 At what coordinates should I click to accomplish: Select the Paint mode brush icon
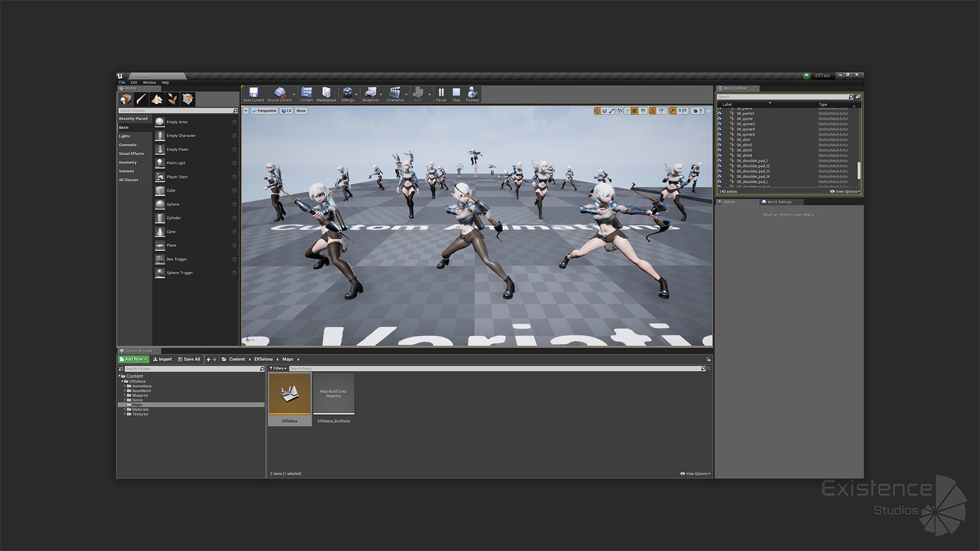[141, 99]
